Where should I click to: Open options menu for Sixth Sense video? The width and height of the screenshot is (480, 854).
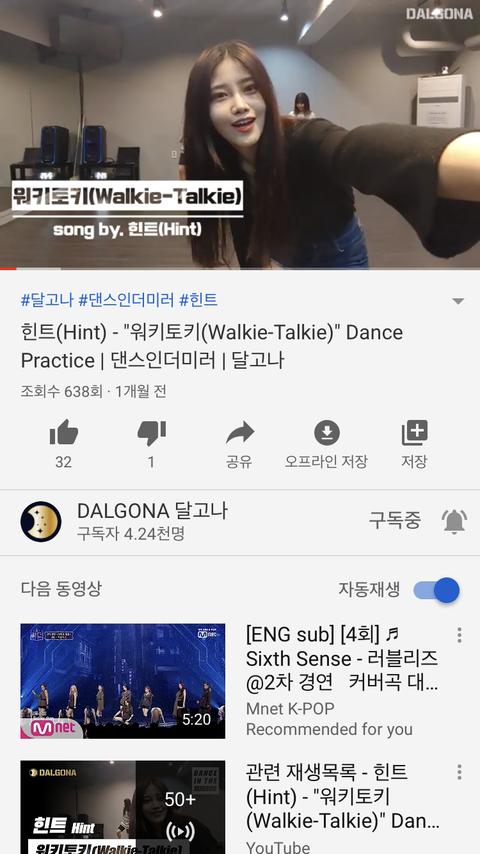pos(459,635)
